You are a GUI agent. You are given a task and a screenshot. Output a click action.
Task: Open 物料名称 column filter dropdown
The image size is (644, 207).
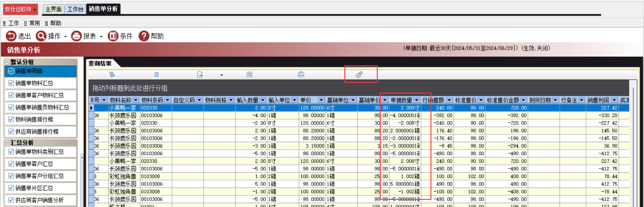click(136, 100)
